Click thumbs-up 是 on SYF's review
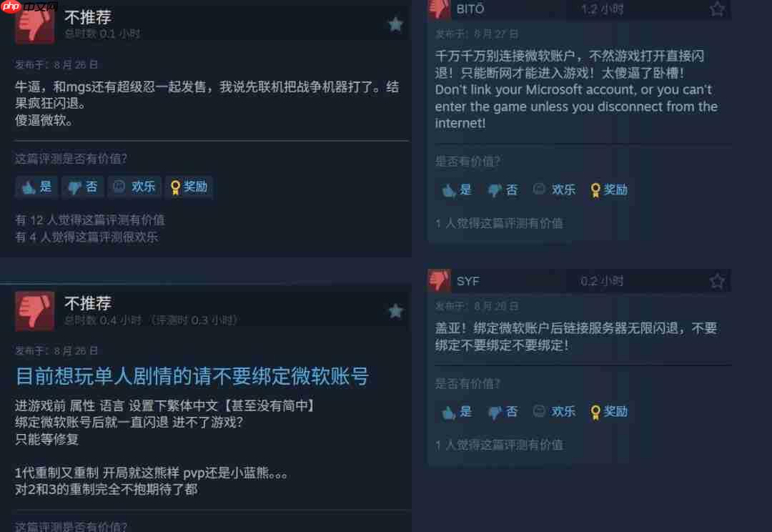This screenshot has height=532, width=772. pyautogui.click(x=456, y=411)
